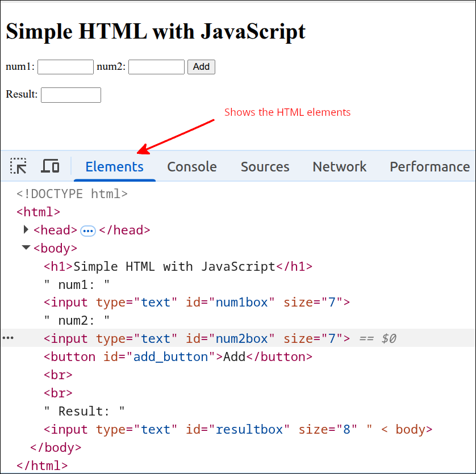The width and height of the screenshot is (476, 474).
Task: Select the inspect element tool
Action: (18, 166)
